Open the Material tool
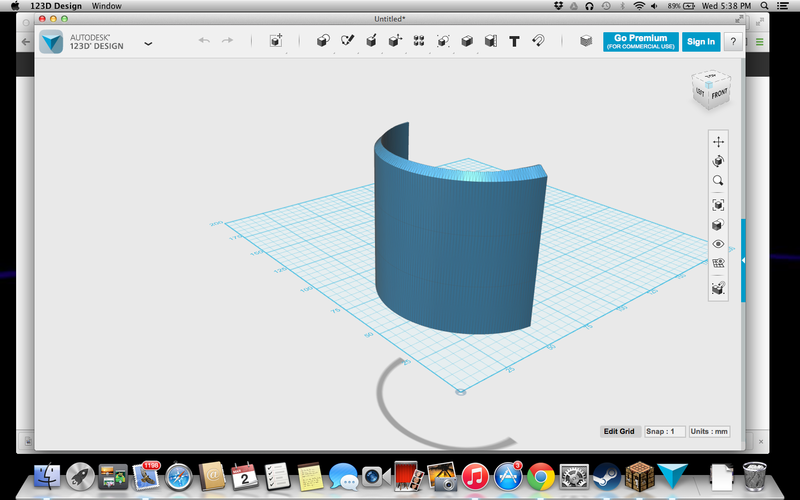Screen dimensions: 800x500 coord(586,41)
